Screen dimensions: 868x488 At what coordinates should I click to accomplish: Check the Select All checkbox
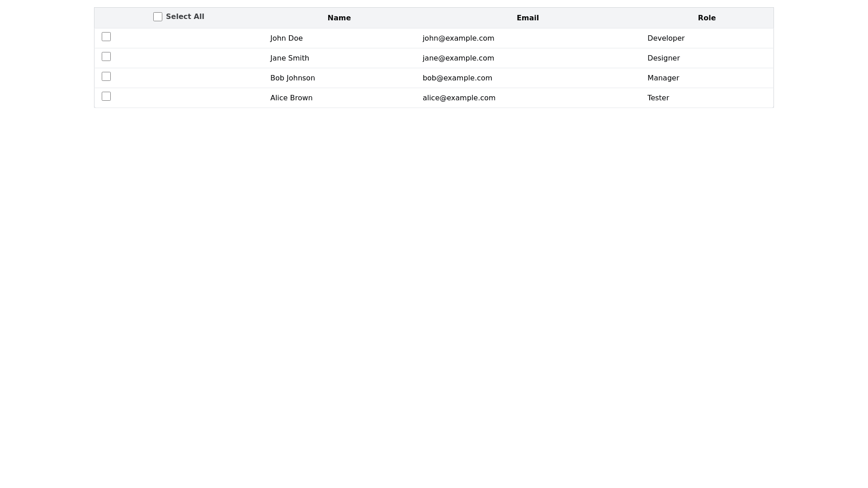coord(158,17)
